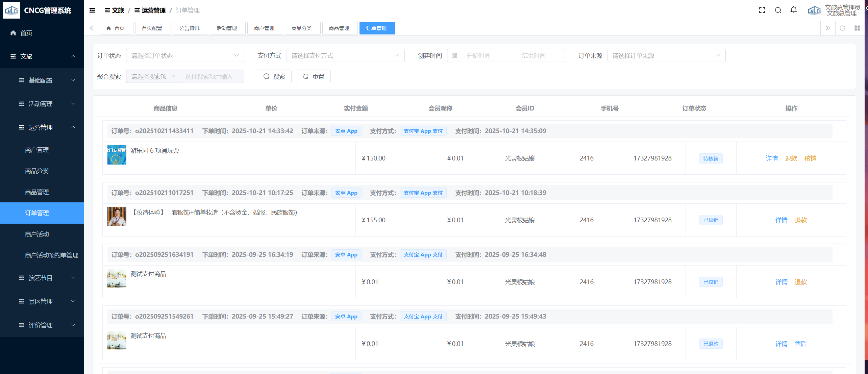868x374 pixels.
Task: Open the notifications bell
Action: (794, 10)
